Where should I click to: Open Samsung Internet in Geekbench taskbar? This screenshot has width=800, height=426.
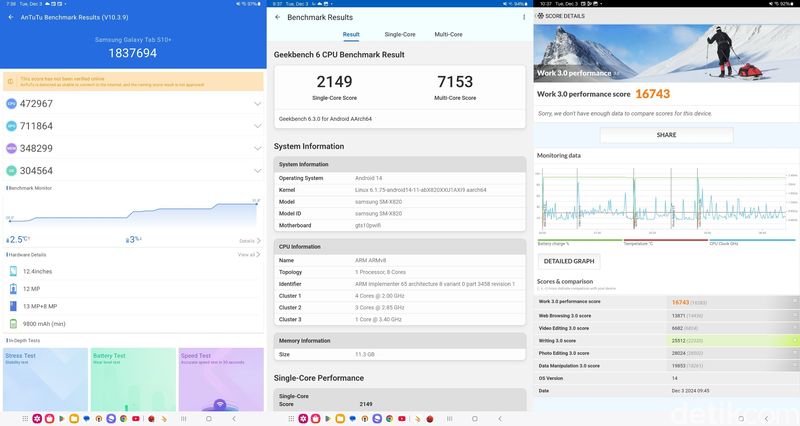coord(377,418)
